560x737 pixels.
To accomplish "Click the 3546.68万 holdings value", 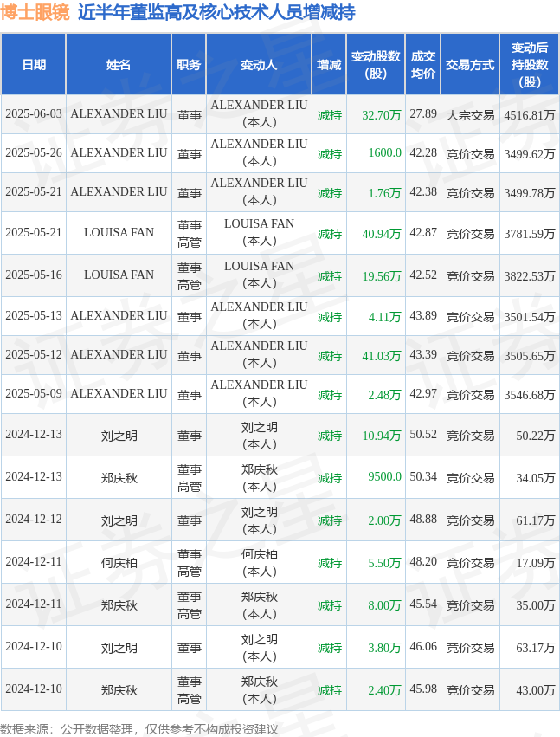I will click(530, 395).
